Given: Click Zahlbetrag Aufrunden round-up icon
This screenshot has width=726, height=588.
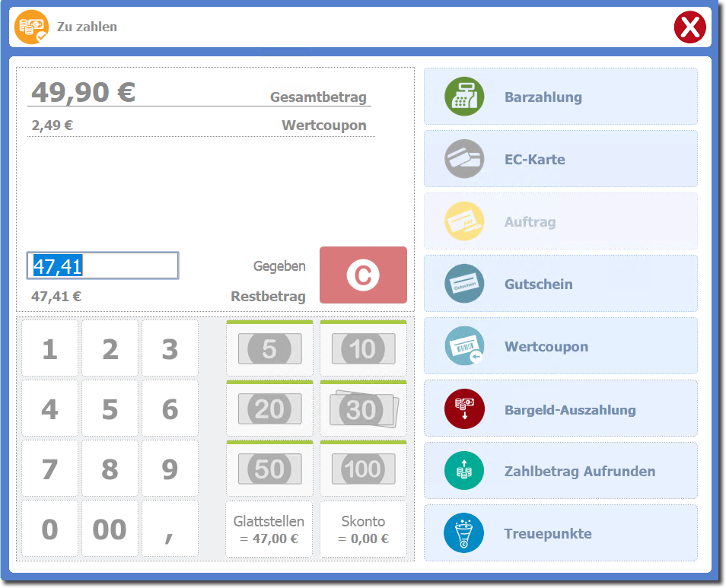Looking at the screenshot, I should pyautogui.click(x=464, y=471).
